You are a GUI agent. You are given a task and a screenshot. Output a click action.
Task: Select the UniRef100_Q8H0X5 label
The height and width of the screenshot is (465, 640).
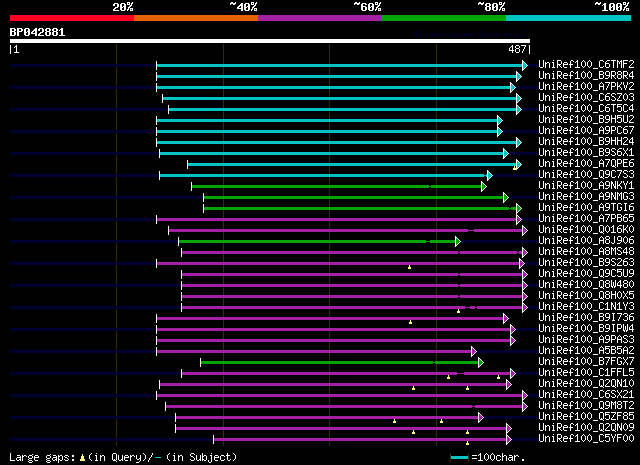tap(586, 296)
